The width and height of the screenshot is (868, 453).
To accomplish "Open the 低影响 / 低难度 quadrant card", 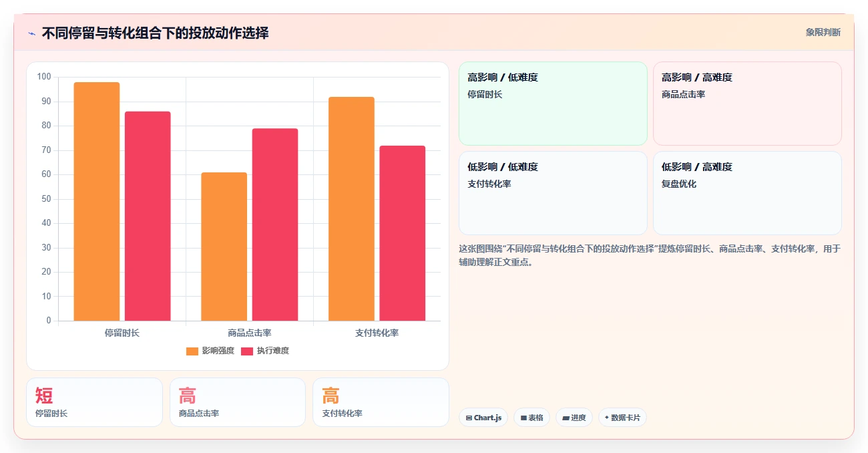I will 553,193.
